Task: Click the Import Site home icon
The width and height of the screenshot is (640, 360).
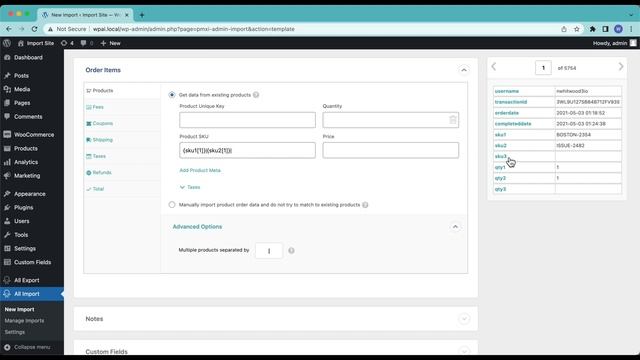Action: coord(21,43)
